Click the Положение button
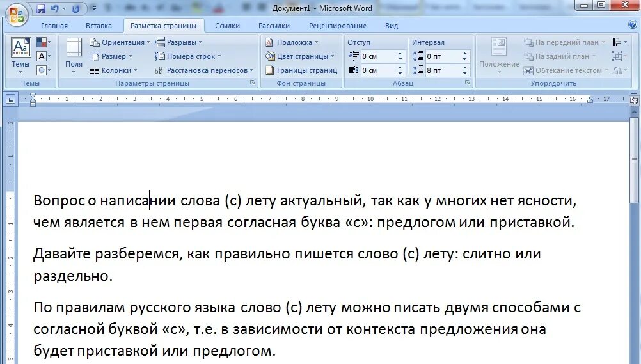Image resolution: width=641 pixels, height=364 pixels. point(499,56)
